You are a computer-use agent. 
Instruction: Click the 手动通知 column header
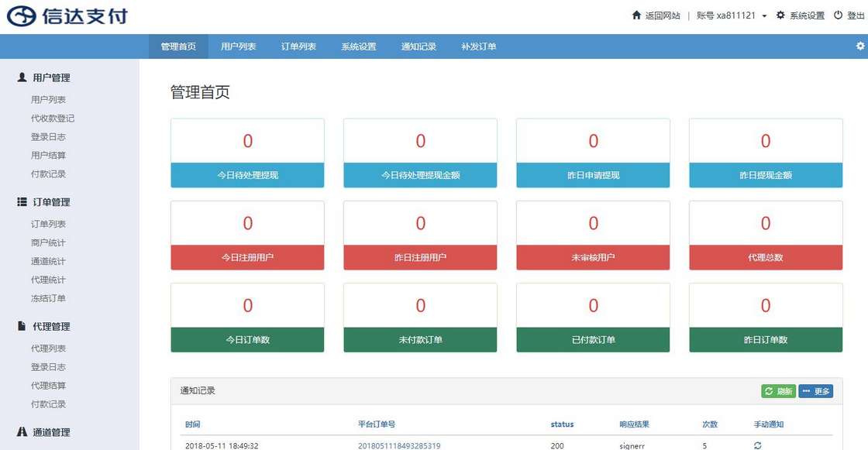768,424
